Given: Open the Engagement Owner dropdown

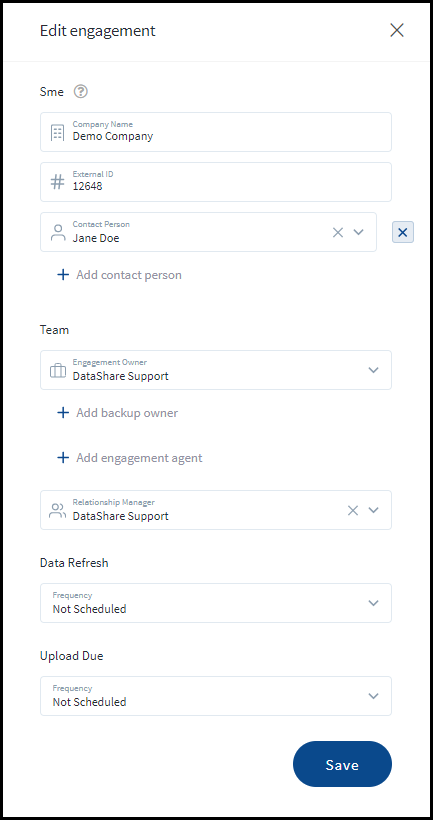Looking at the screenshot, I should point(216,370).
